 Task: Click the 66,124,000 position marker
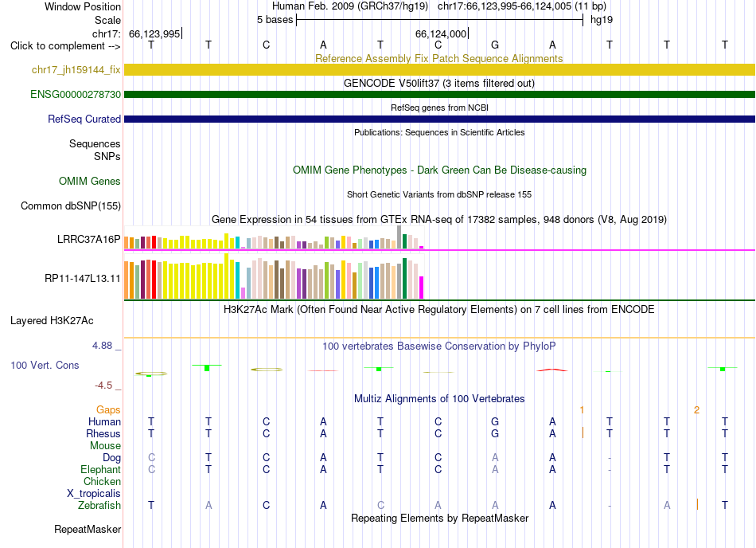point(441,33)
